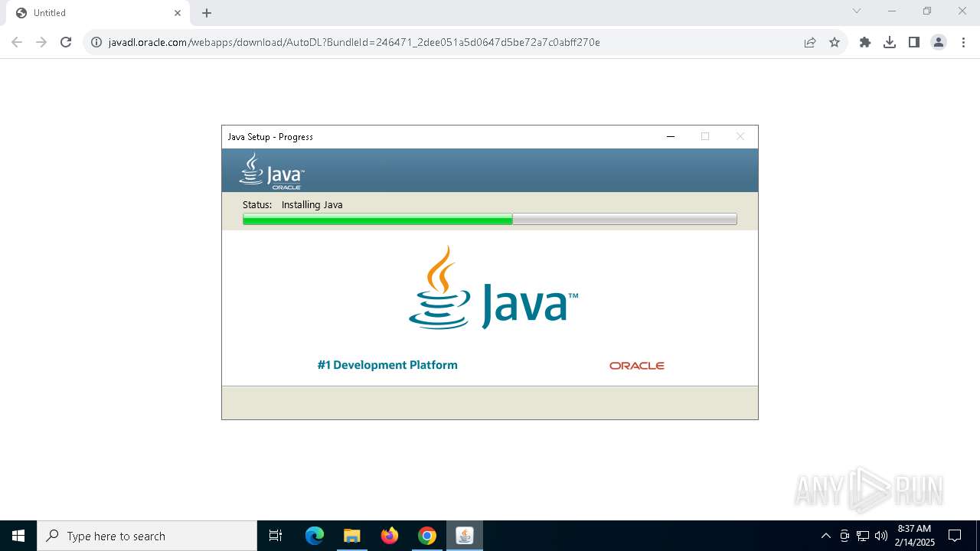This screenshot has width=980, height=551.
Task: Open a new Chrome tab
Action: [x=207, y=13]
